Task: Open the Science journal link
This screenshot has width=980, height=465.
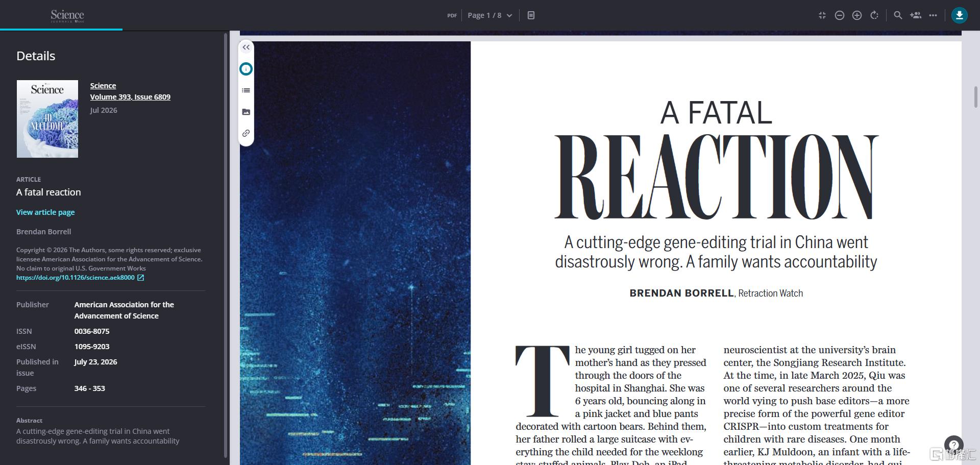Action: [103, 86]
